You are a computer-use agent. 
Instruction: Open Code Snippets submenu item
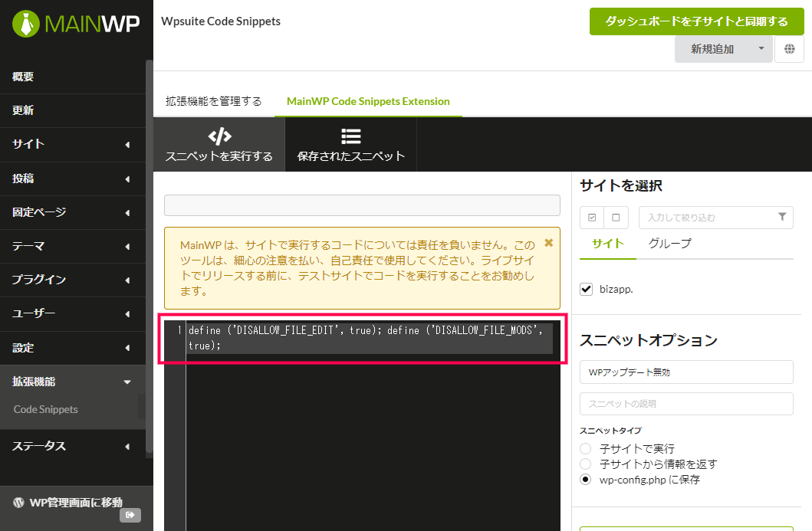point(45,409)
